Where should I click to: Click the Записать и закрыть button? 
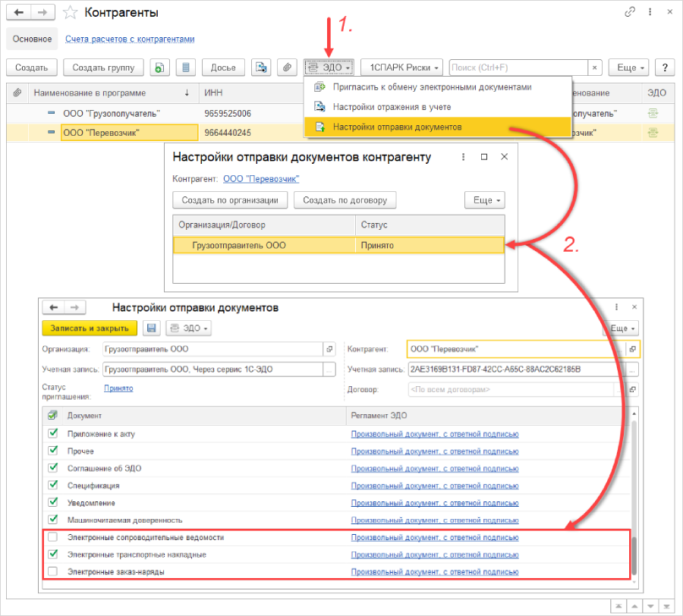[90, 328]
